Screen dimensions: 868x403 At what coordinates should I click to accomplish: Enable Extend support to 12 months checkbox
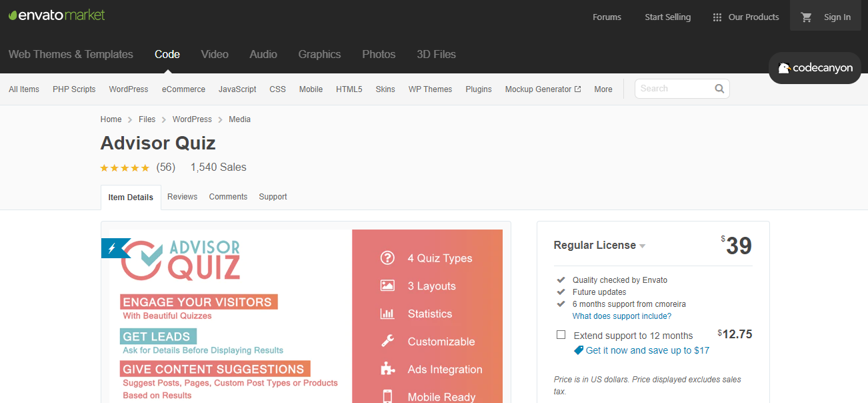point(561,335)
